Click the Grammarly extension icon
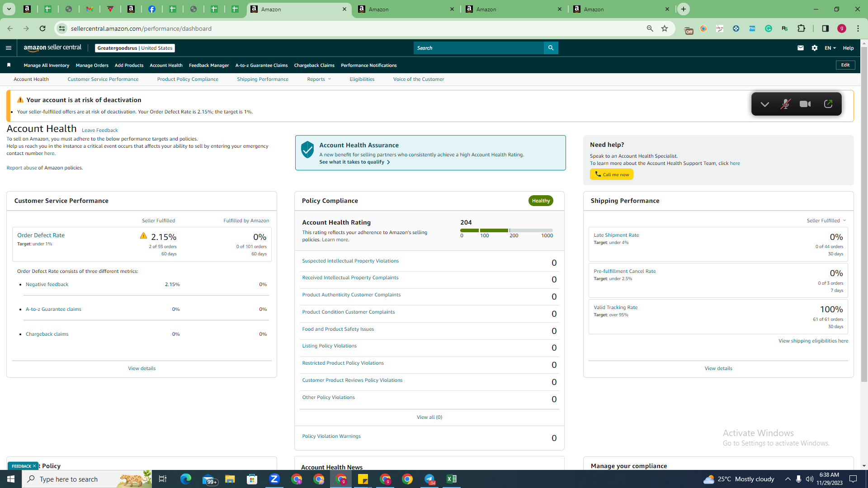This screenshot has height=488, width=868. click(769, 28)
